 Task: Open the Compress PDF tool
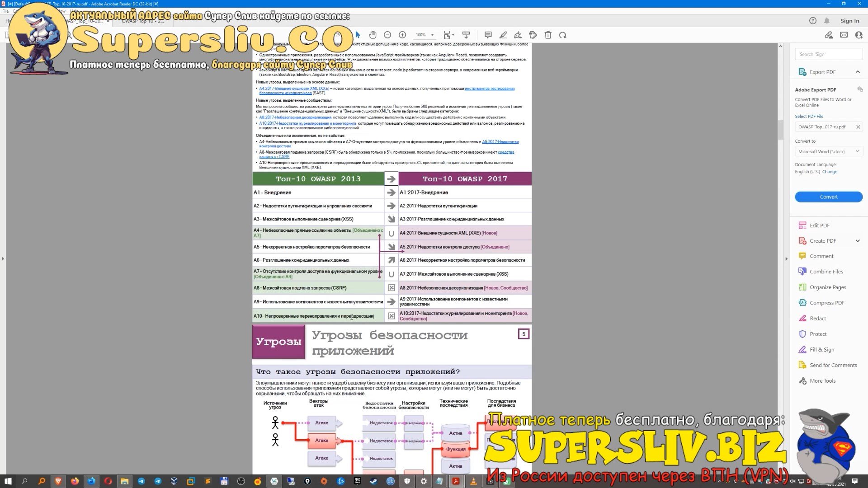[827, 303]
